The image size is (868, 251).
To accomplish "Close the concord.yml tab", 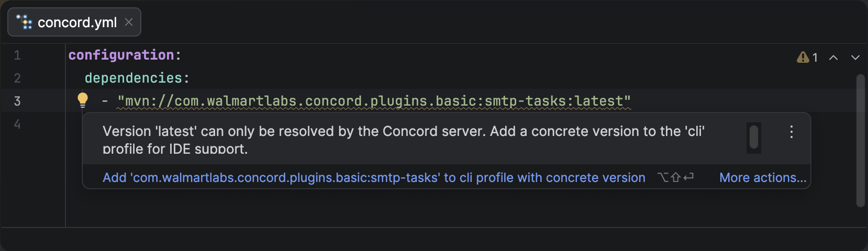I will pyautogui.click(x=129, y=22).
